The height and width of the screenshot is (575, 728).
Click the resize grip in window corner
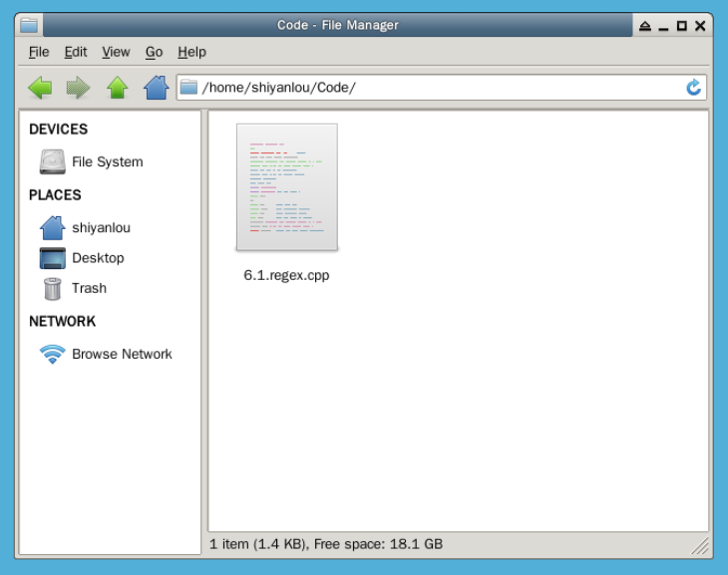point(700,546)
